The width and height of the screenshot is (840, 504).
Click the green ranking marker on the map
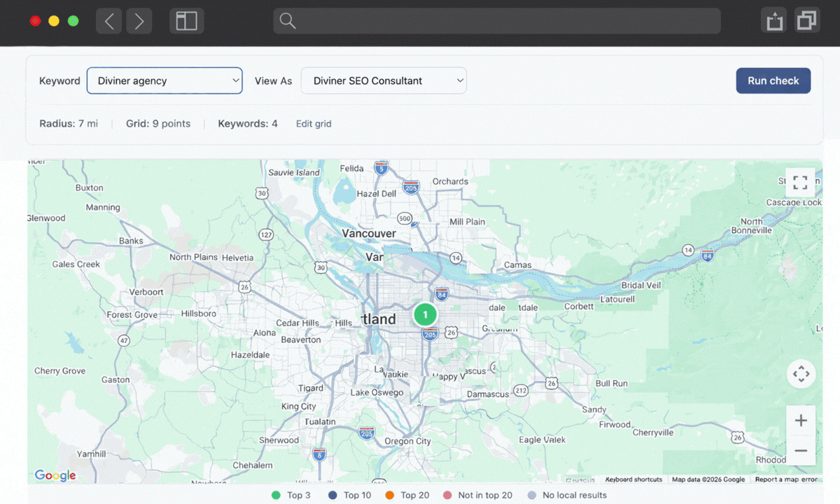tap(425, 314)
